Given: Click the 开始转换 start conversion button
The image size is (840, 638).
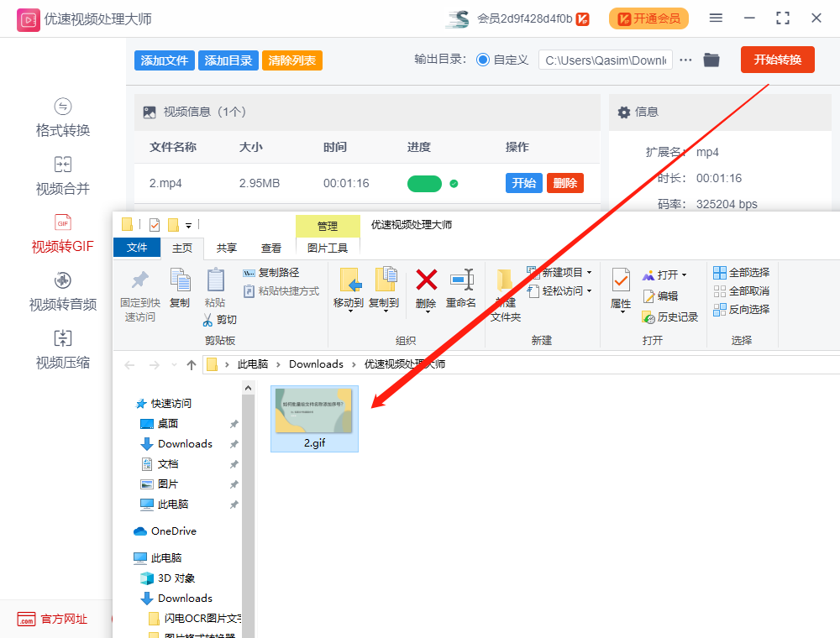Looking at the screenshot, I should (777, 60).
